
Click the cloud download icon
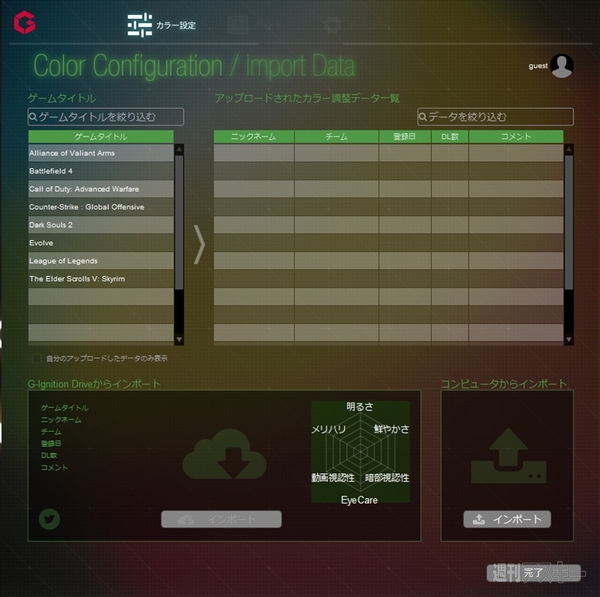pos(224,454)
